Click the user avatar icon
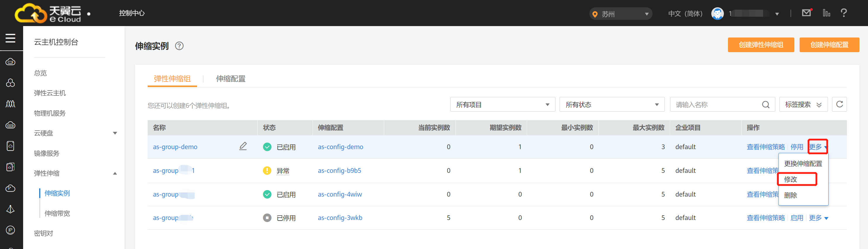 [x=717, y=13]
